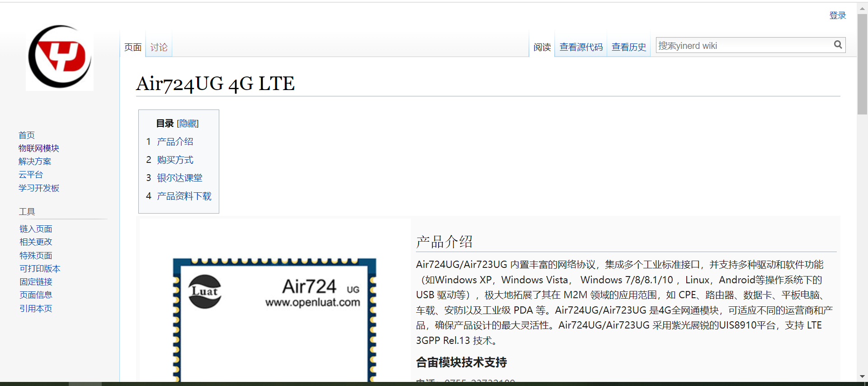
Task: Open 解决方案 in the sidebar
Action: click(35, 161)
